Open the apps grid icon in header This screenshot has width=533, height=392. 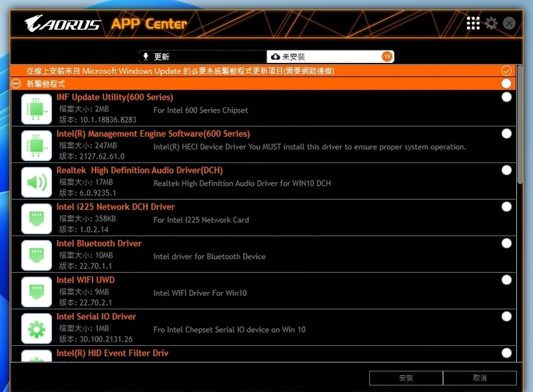tap(473, 23)
